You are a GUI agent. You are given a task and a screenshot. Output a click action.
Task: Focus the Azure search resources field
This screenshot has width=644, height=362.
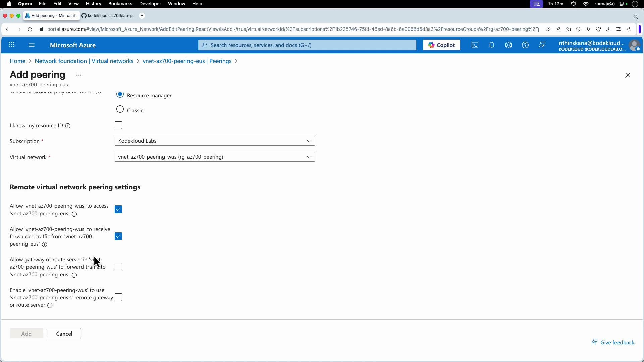tap(307, 45)
